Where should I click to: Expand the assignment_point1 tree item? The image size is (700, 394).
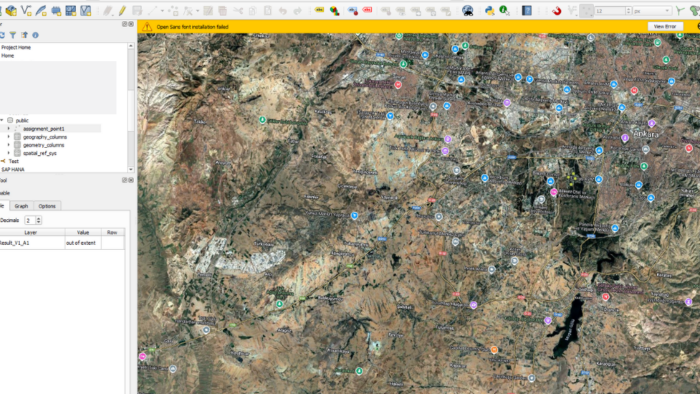click(x=8, y=129)
